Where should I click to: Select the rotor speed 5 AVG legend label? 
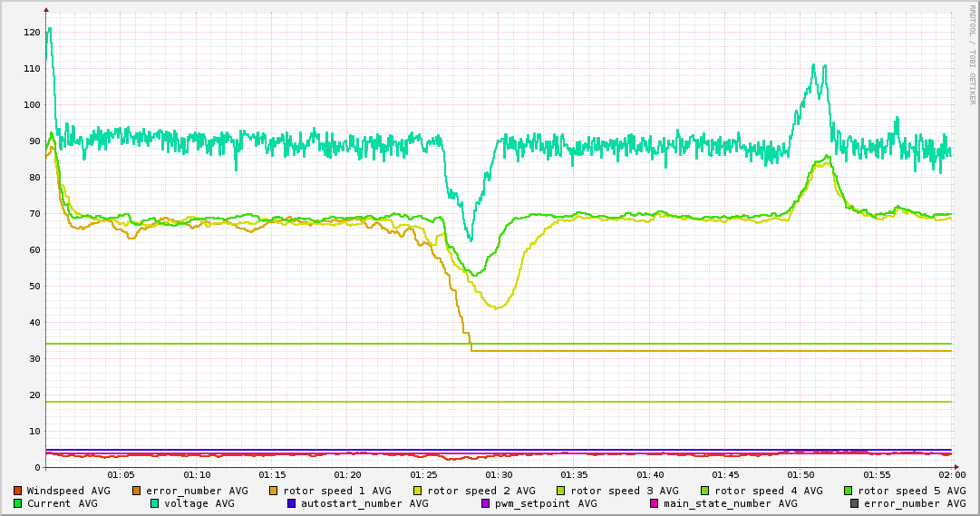pos(912,491)
